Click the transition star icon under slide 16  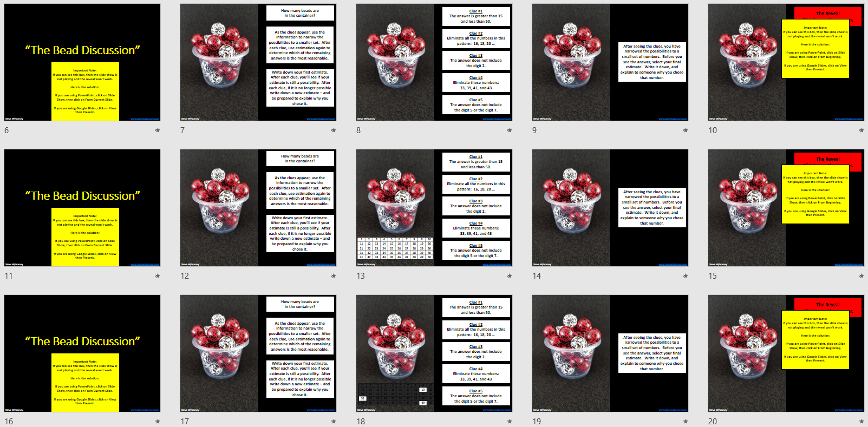(158, 422)
